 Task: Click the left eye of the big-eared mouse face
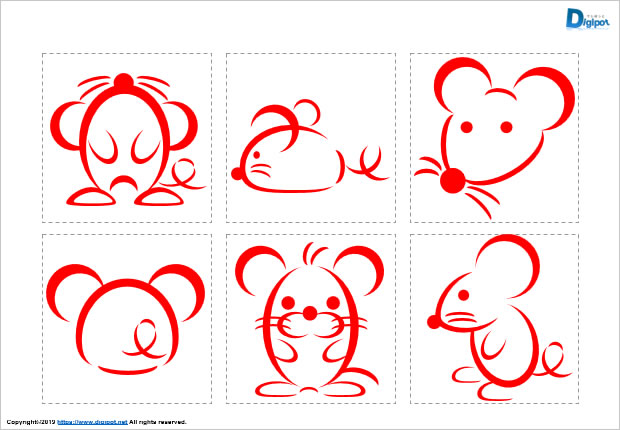[466, 126]
